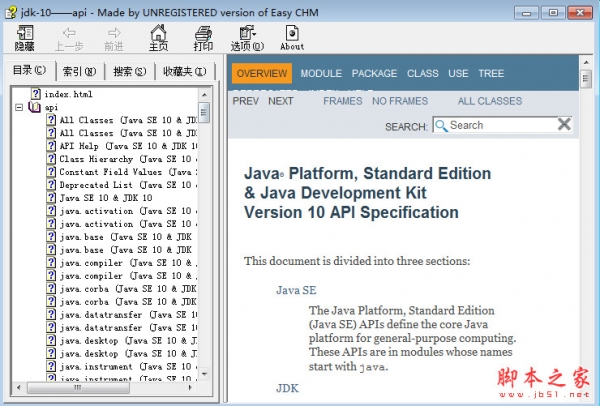Click the tree horizontal scrollbar thumb
This screenshot has width=600, height=406.
(78, 388)
